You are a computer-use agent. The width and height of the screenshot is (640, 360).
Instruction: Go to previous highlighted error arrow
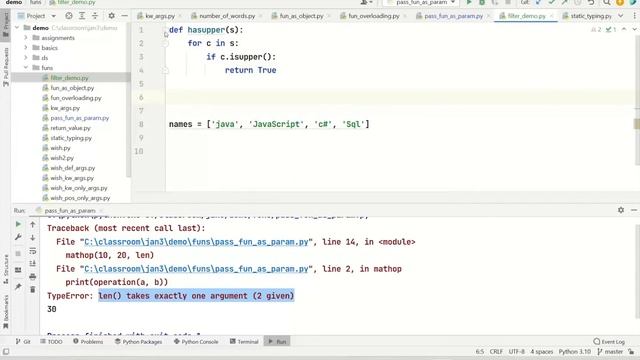tap(624, 29)
